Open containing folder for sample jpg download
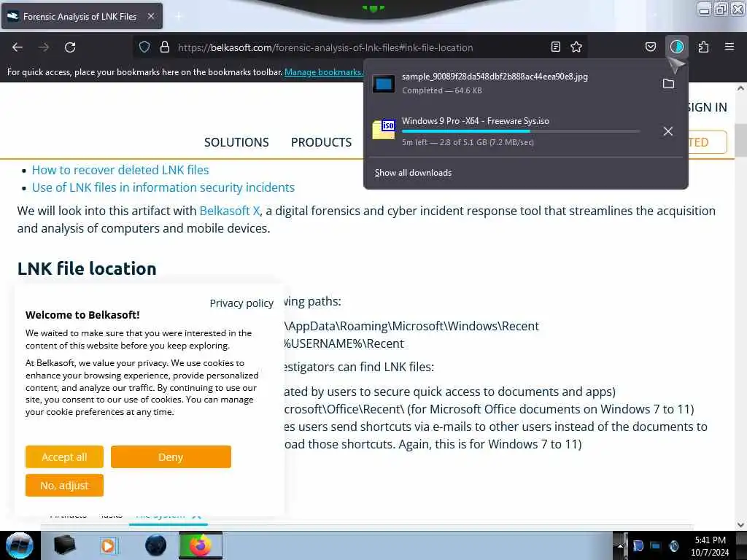The height and width of the screenshot is (560, 747). pyautogui.click(x=668, y=84)
